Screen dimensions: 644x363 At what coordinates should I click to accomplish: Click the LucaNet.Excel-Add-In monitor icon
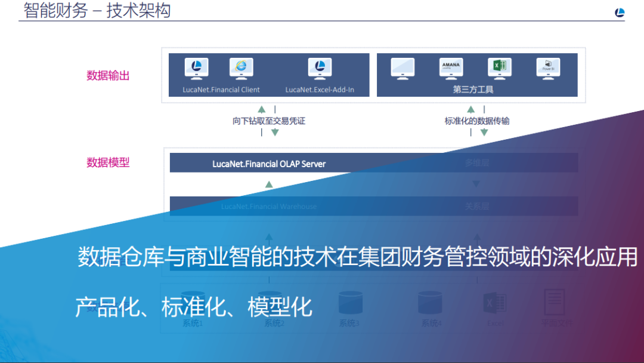click(320, 69)
